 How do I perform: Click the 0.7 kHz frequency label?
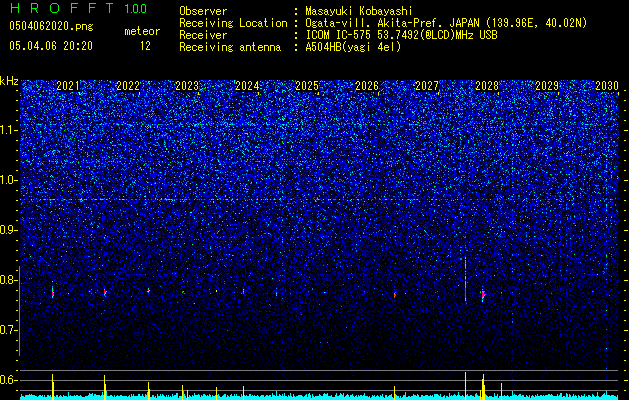[9, 330]
